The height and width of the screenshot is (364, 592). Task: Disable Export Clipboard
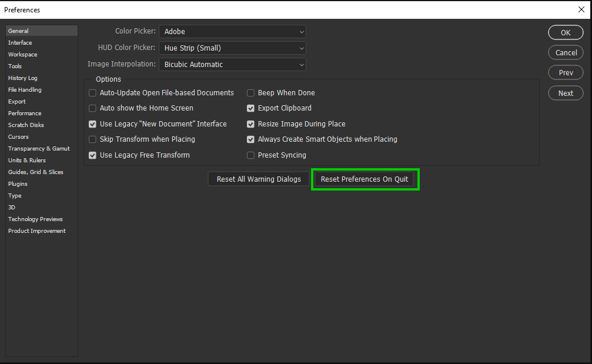[x=250, y=108]
